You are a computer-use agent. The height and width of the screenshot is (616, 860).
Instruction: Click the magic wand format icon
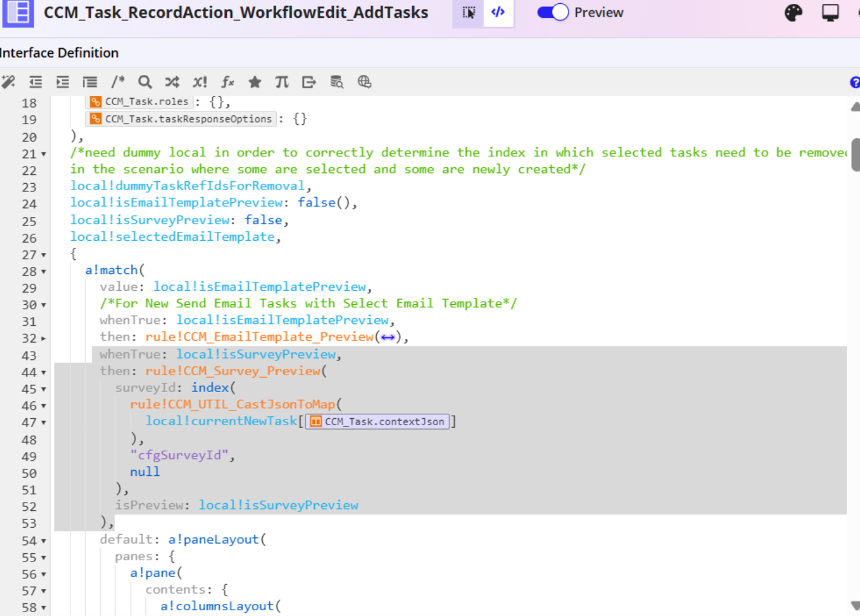[8, 82]
